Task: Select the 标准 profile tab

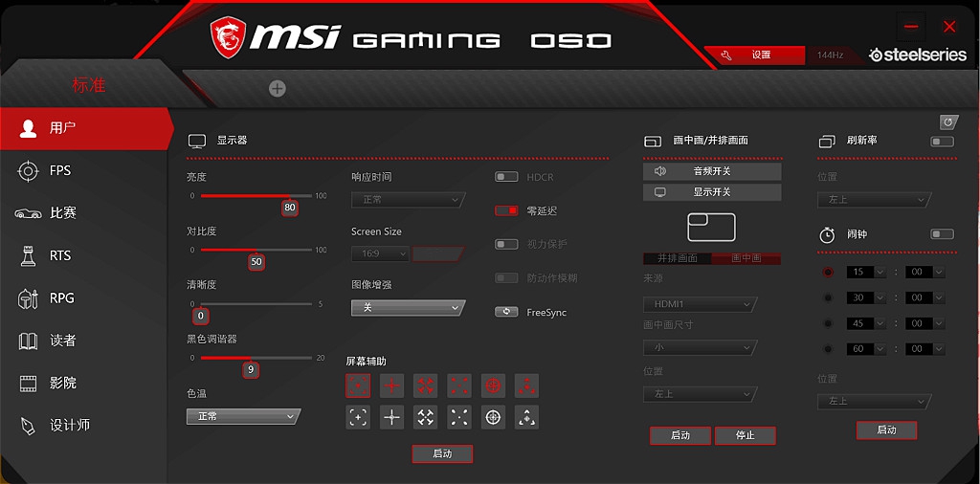Action: (x=89, y=85)
